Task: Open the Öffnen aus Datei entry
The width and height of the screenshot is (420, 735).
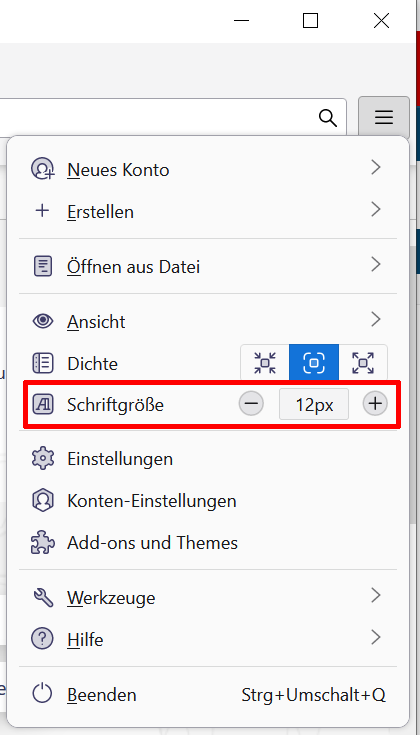Action: click(208, 266)
